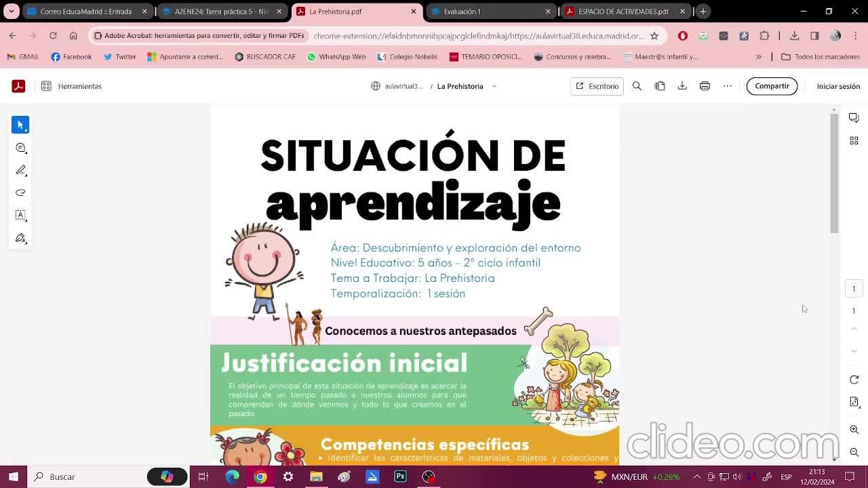Open the page display options icon

coord(854,402)
